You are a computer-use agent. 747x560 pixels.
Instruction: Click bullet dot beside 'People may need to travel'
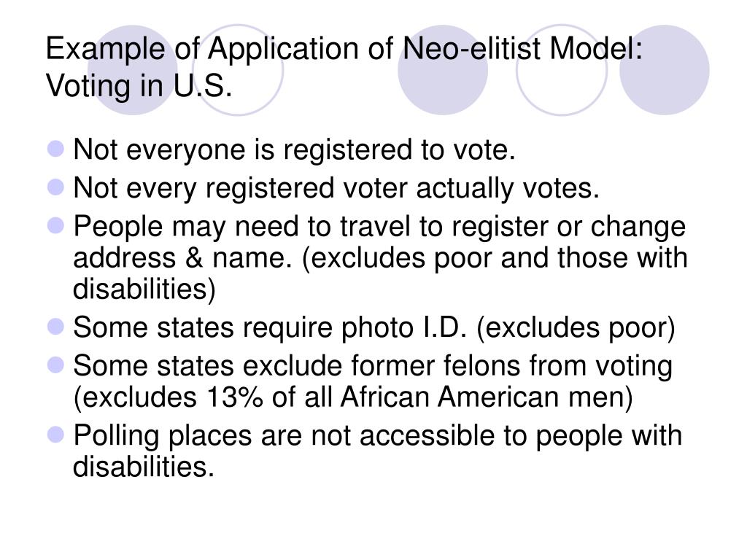[56, 225]
